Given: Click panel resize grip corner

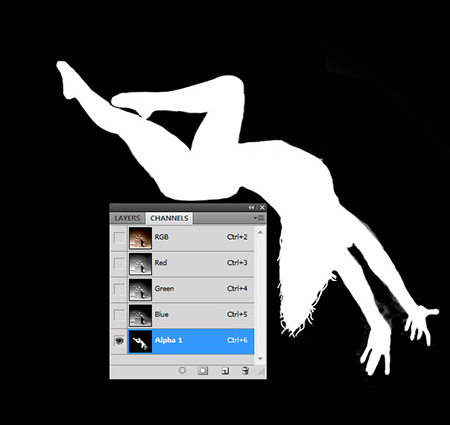Looking at the screenshot, I should coord(261,372).
